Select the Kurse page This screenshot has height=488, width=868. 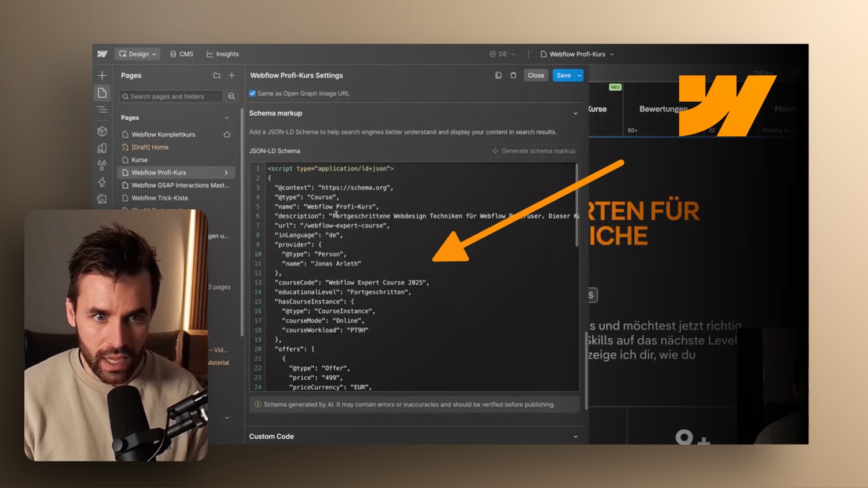pyautogui.click(x=139, y=160)
